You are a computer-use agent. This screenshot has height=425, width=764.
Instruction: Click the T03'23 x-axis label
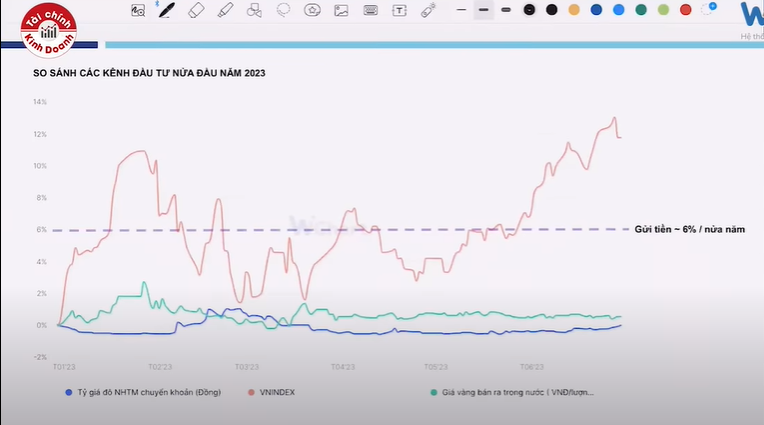coord(247,367)
